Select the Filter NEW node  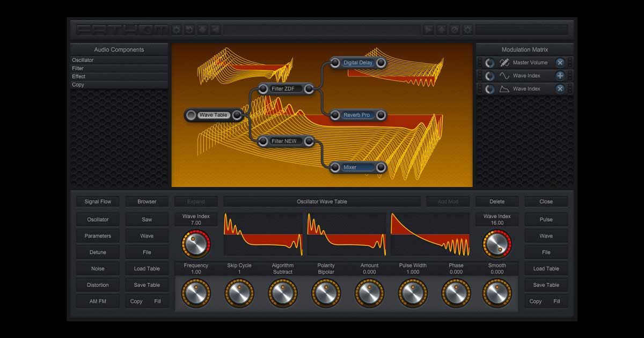(x=286, y=141)
